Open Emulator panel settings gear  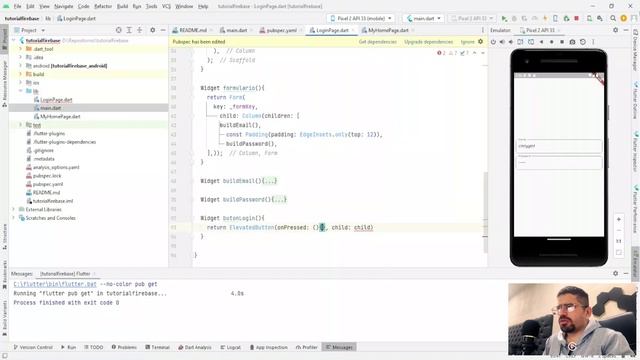click(616, 30)
